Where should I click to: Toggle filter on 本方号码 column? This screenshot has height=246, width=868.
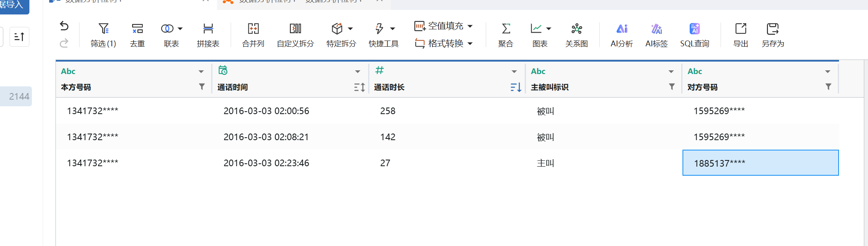(202, 87)
